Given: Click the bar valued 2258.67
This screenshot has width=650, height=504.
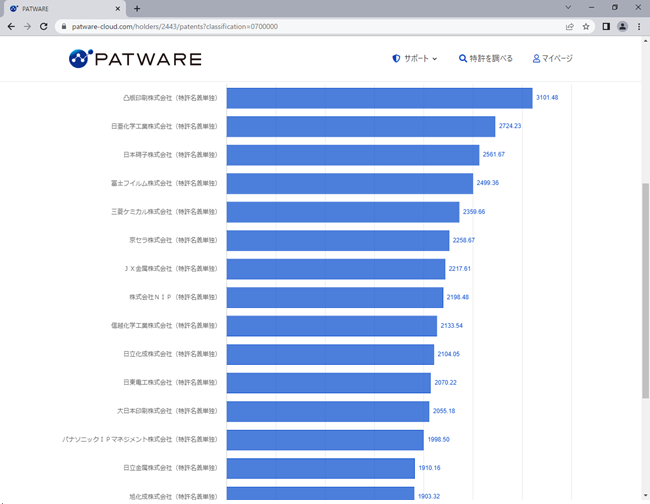Looking at the screenshot, I should coord(338,240).
